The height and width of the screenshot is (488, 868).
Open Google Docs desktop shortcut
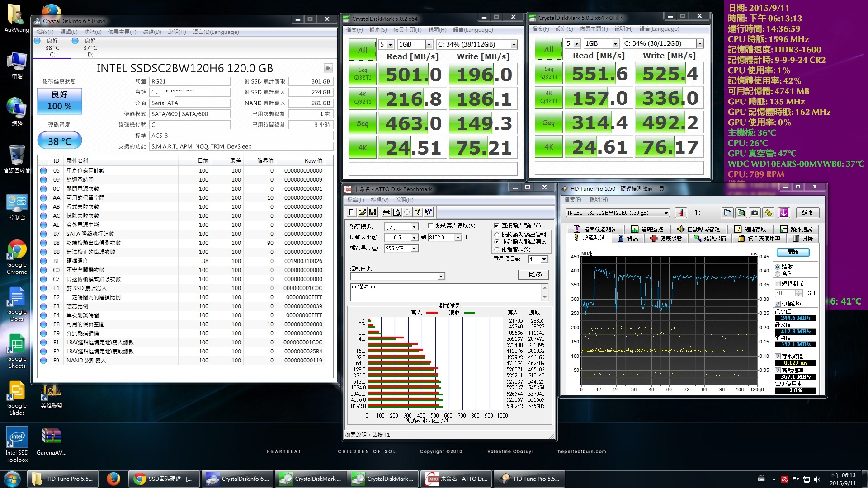click(x=17, y=304)
